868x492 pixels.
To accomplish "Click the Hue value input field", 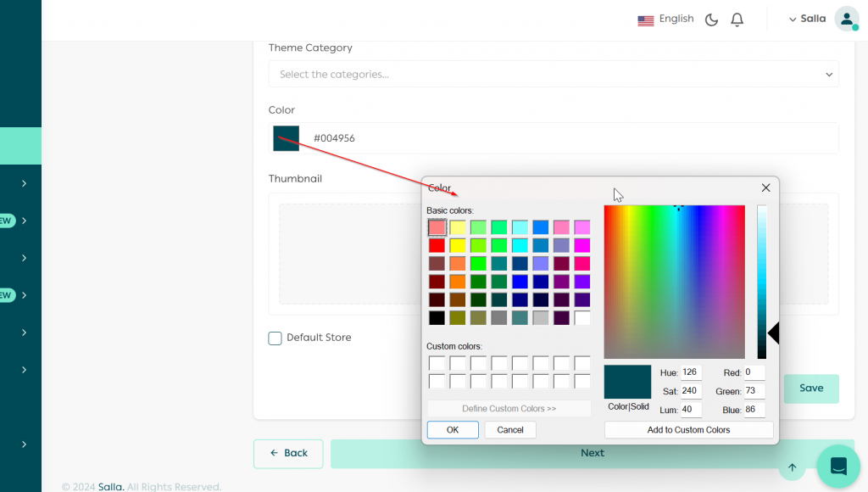I will coord(691,373).
